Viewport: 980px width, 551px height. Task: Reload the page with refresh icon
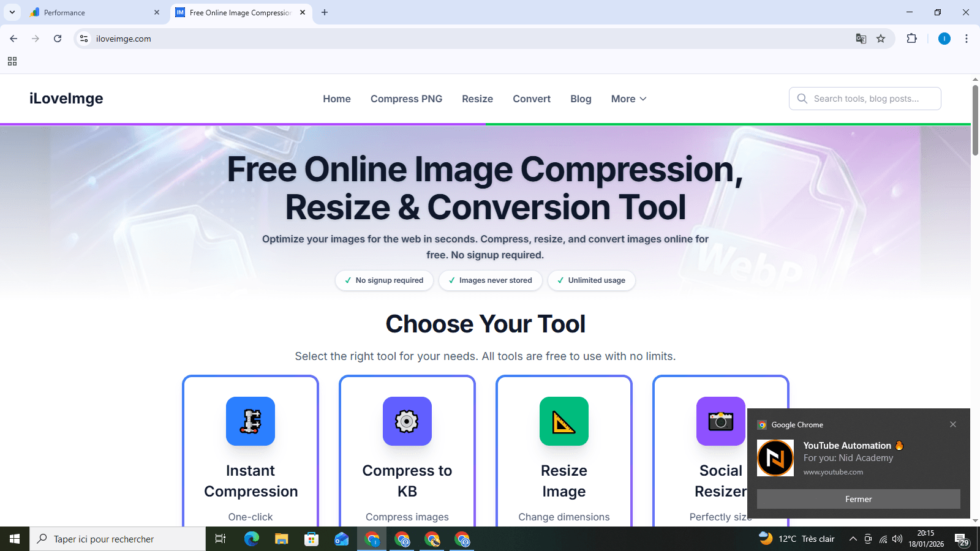coord(58,39)
